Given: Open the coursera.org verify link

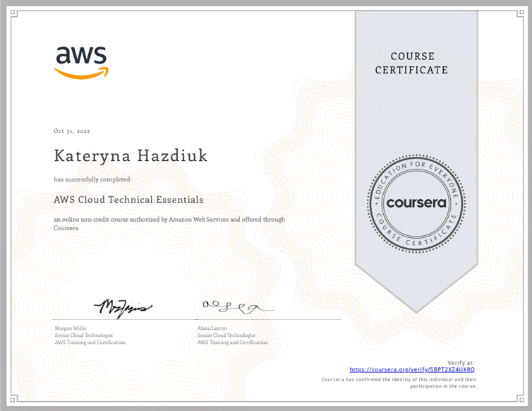Looking at the screenshot, I should (412, 369).
